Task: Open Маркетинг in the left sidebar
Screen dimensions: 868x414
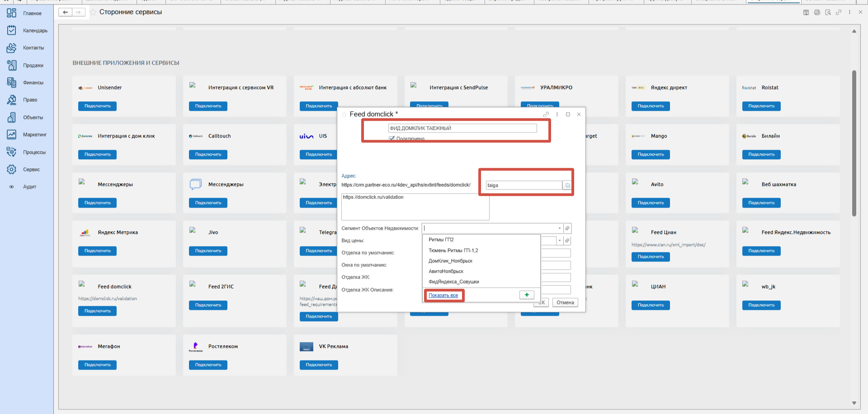Action: 34,134
